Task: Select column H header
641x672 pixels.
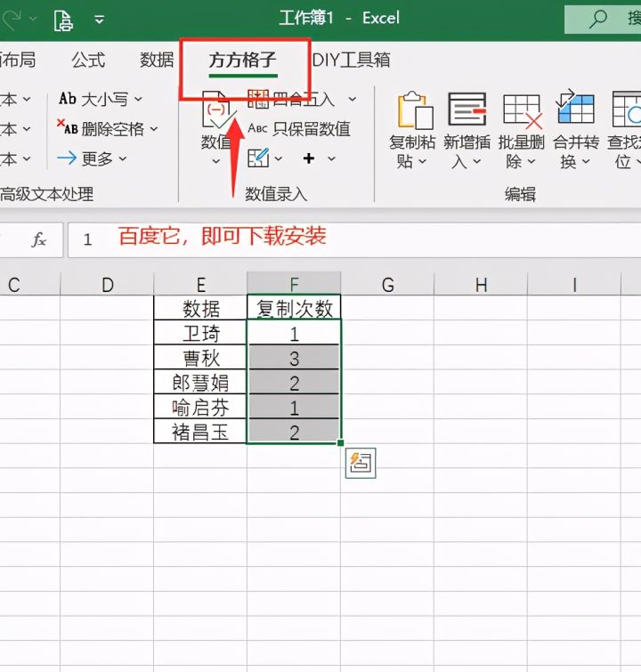Action: (481, 284)
